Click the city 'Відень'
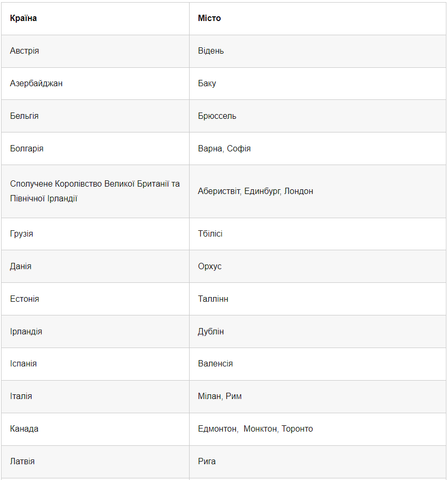Screen dimensions: 448x480 pyautogui.click(x=211, y=51)
